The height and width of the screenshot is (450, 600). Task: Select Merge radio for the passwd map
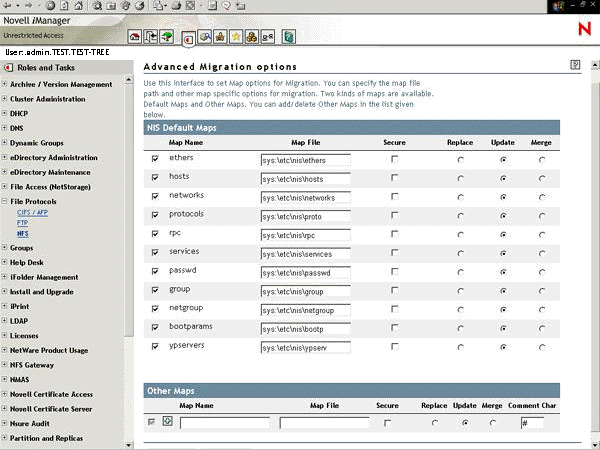point(541,271)
